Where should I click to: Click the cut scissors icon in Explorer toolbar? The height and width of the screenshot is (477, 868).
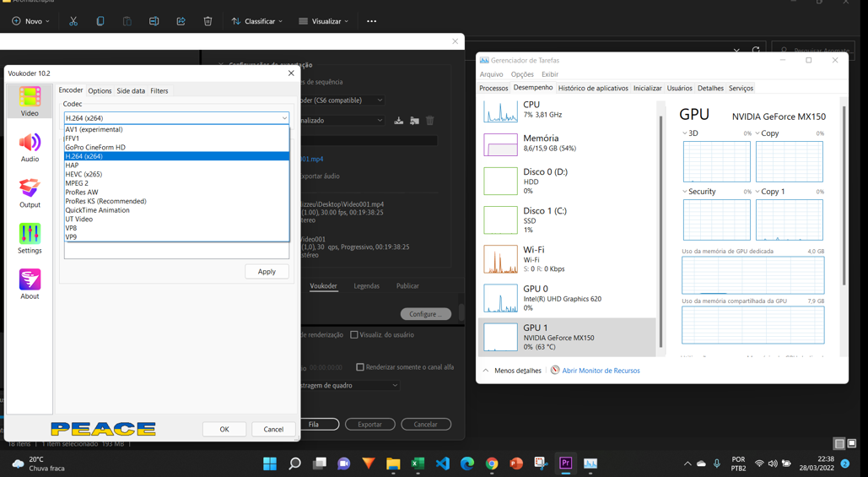(x=73, y=21)
